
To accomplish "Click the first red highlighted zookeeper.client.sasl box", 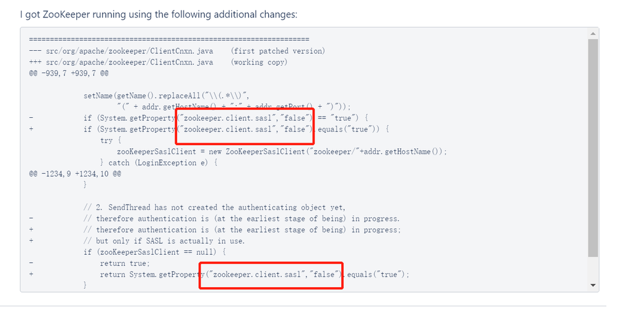I will [x=245, y=126].
